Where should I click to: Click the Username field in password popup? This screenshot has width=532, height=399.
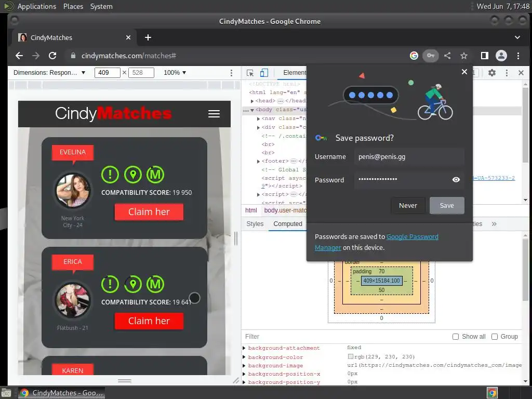[x=409, y=157]
